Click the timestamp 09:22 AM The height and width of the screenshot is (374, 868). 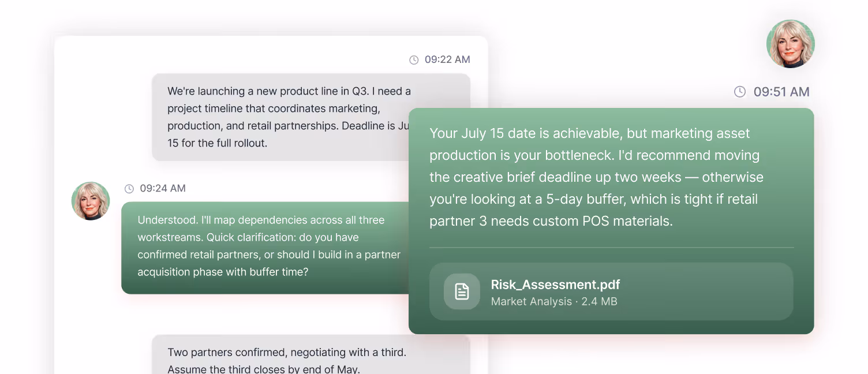(x=447, y=59)
